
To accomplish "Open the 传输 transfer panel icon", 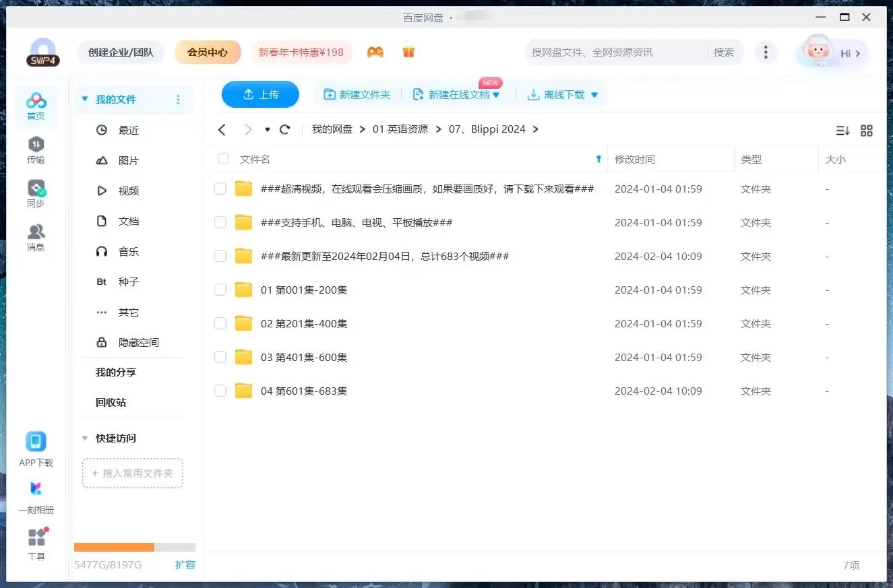I will point(36,150).
